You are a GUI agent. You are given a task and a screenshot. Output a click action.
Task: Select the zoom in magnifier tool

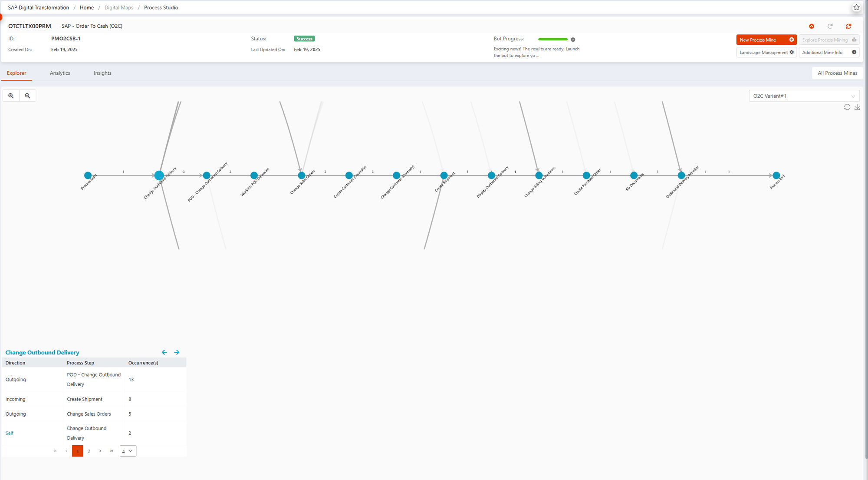pyautogui.click(x=11, y=96)
